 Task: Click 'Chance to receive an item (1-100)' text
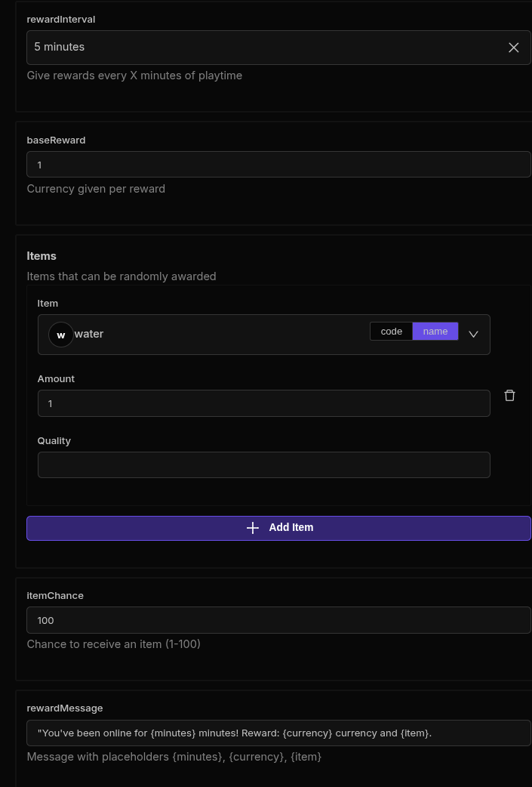click(113, 644)
